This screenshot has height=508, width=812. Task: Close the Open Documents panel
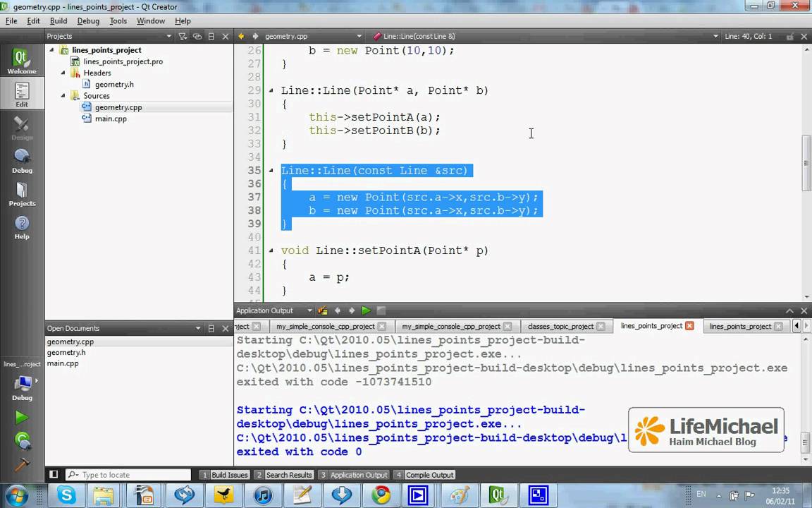pyautogui.click(x=226, y=329)
